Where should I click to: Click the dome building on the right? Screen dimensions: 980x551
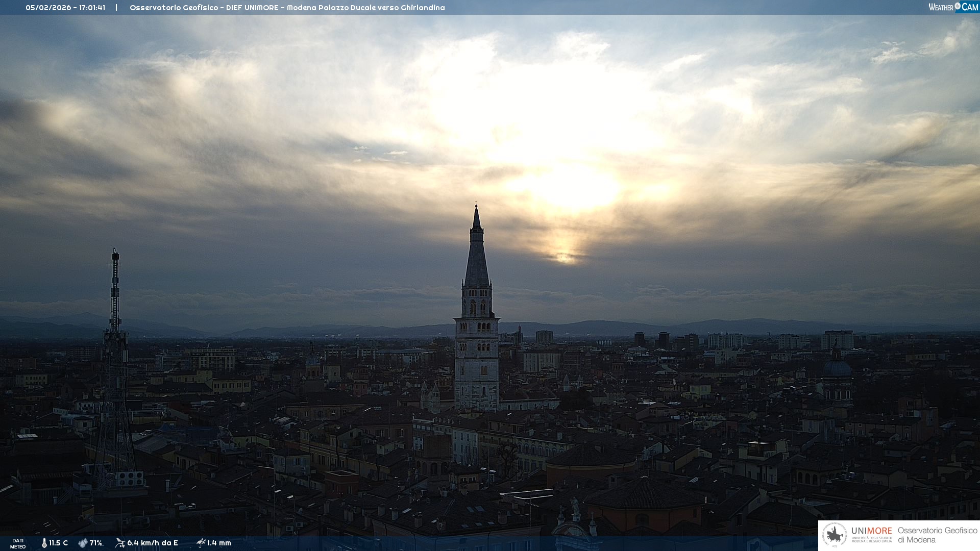coord(837,367)
